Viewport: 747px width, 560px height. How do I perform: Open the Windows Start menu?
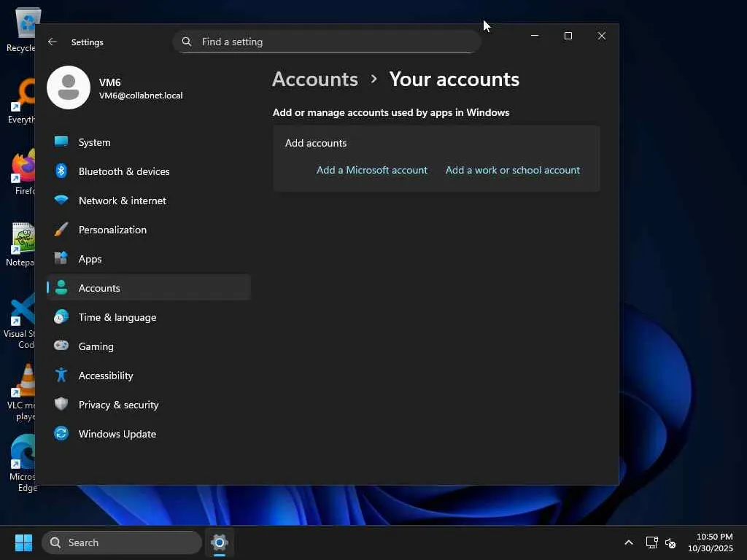[x=23, y=542]
